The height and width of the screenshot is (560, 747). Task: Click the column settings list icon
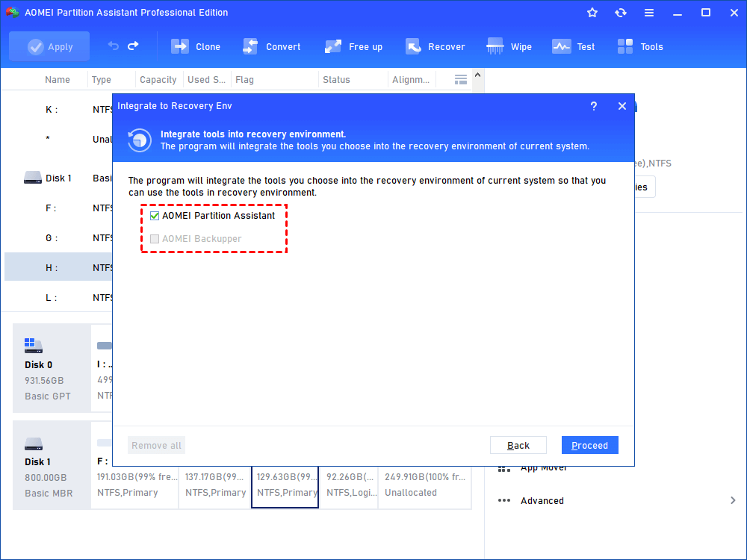click(x=461, y=80)
